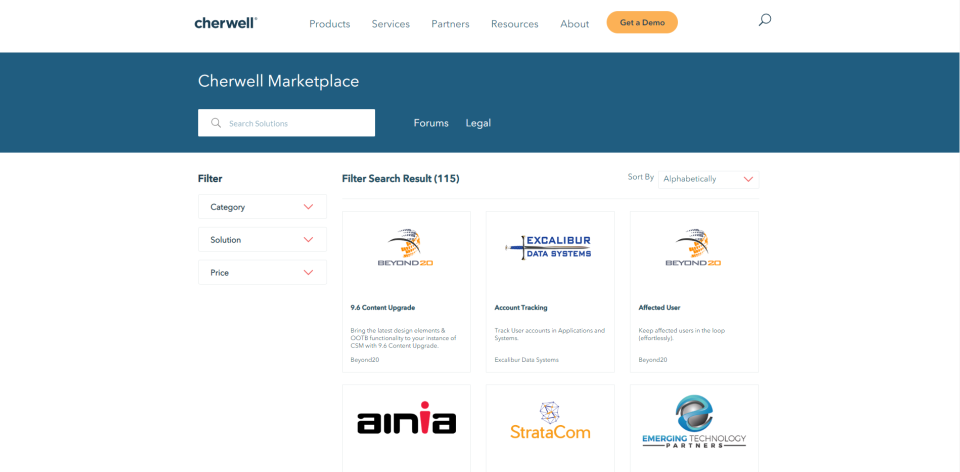Open the Partners menu
The height and width of the screenshot is (472, 960).
pyautogui.click(x=450, y=24)
